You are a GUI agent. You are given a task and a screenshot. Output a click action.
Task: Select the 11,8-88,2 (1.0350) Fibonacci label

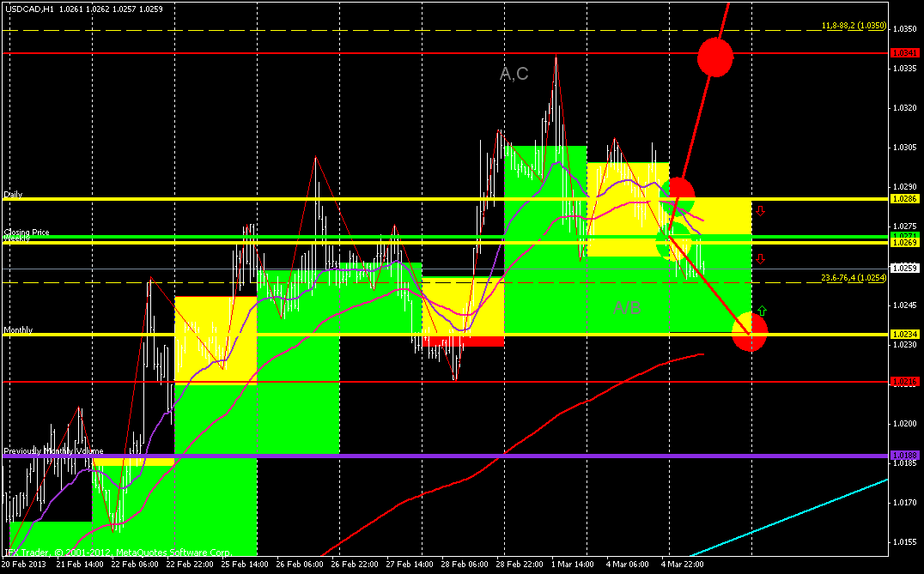tap(854, 26)
